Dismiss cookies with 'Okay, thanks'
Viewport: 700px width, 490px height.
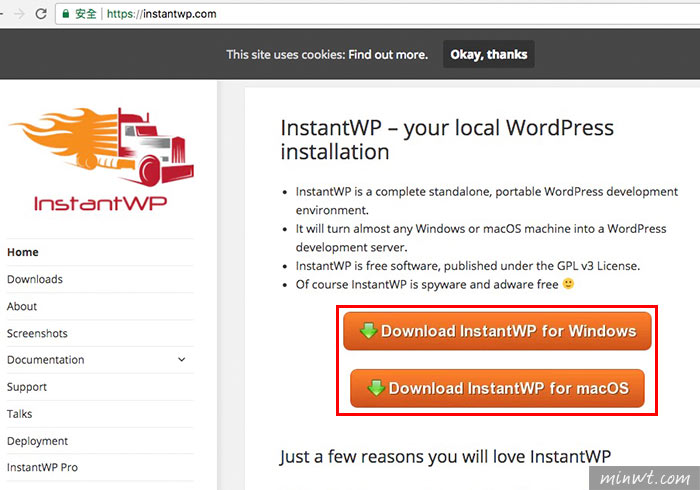pyautogui.click(x=488, y=54)
